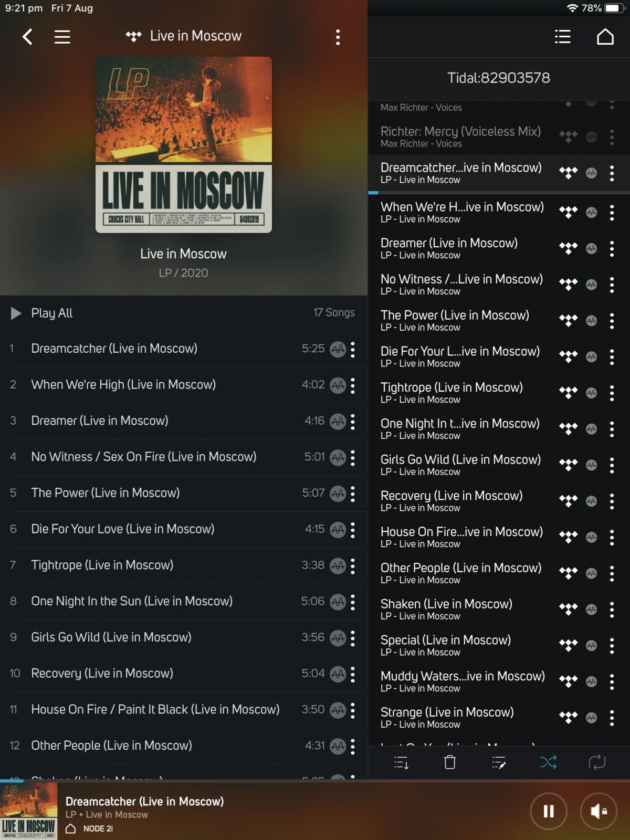Image resolution: width=630 pixels, height=840 pixels.
Task: Seek using the queue track progress bar
Action: [x=499, y=193]
